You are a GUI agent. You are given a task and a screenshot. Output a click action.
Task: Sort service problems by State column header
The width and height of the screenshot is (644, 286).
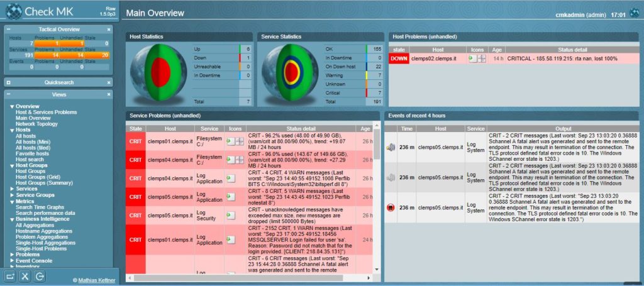[x=136, y=129]
